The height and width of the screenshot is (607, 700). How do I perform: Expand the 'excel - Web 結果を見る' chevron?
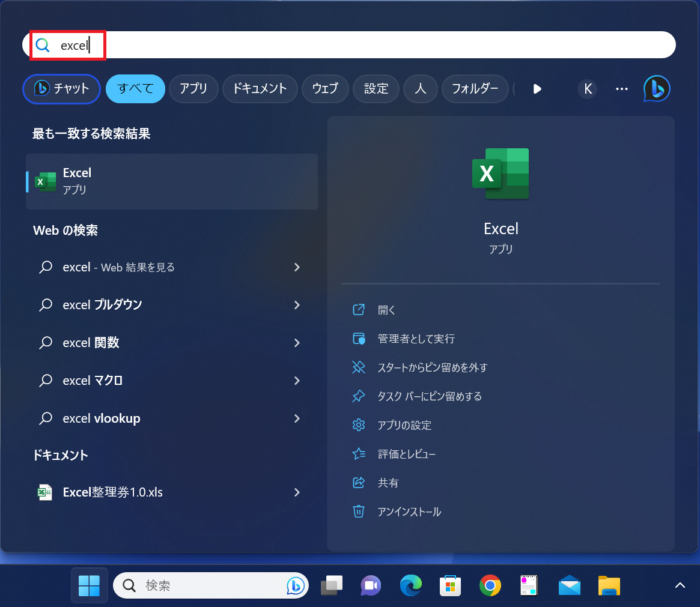coord(297,267)
